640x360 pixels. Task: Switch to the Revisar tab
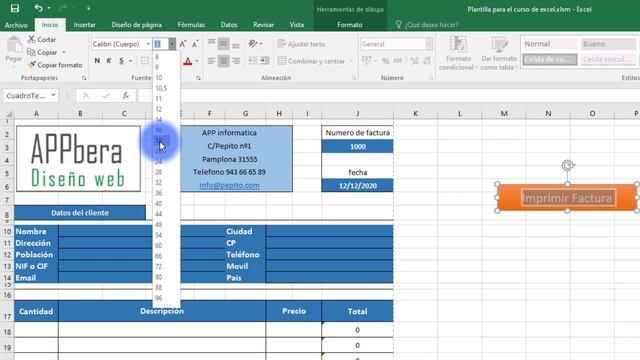263,25
